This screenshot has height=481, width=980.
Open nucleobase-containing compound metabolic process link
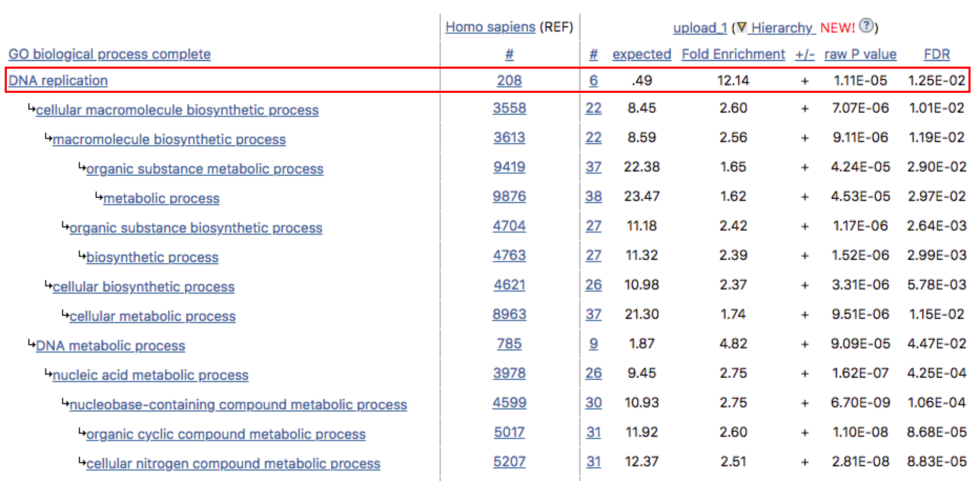(x=238, y=404)
